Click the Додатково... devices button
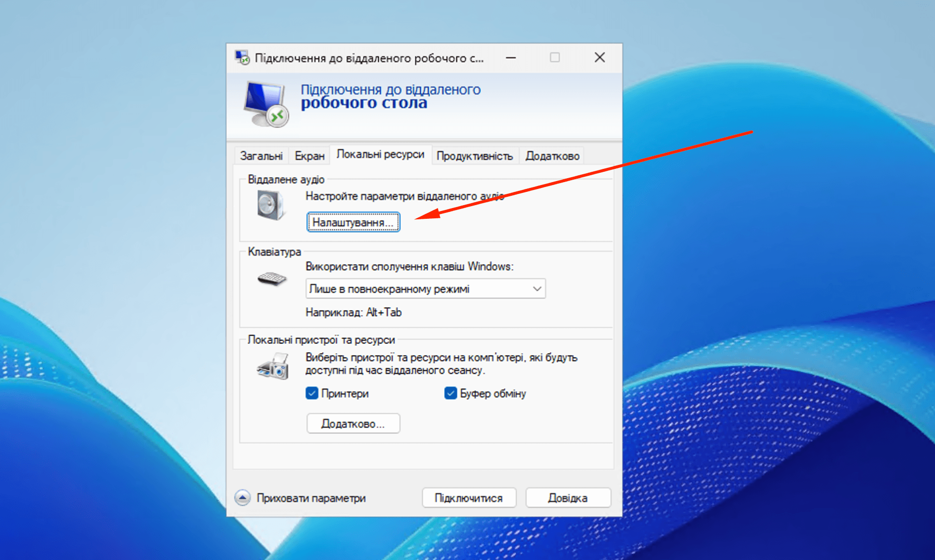Image resolution: width=935 pixels, height=560 pixels. pyautogui.click(x=353, y=423)
